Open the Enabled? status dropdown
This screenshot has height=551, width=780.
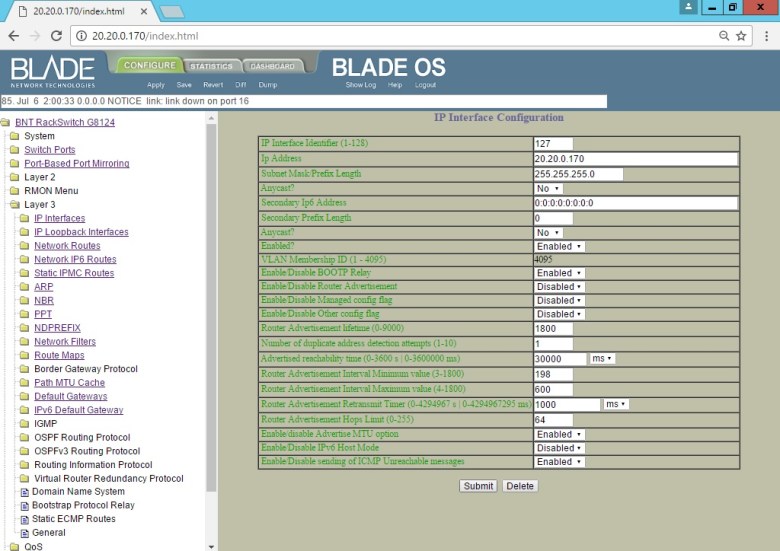coord(560,247)
